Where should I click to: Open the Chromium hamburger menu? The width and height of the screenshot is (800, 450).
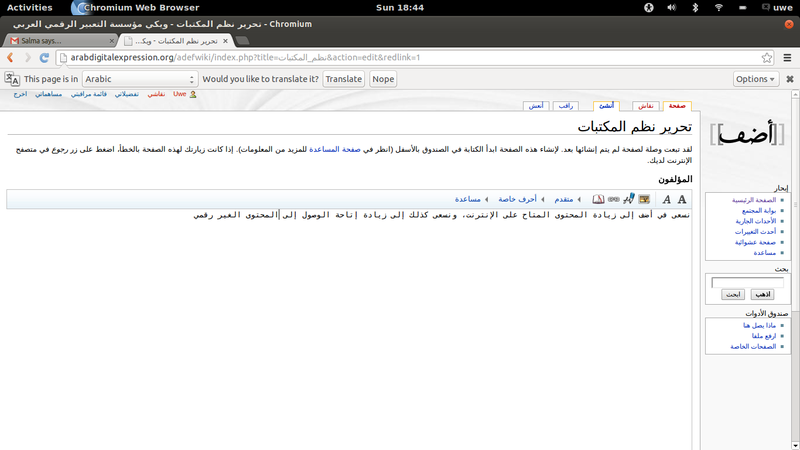[x=787, y=58]
